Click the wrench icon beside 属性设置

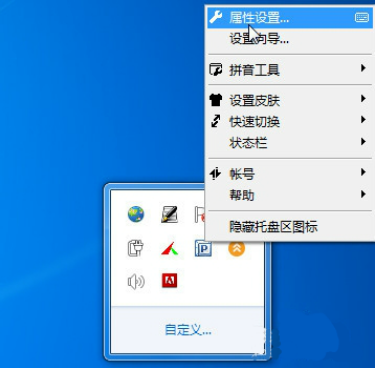pos(216,17)
